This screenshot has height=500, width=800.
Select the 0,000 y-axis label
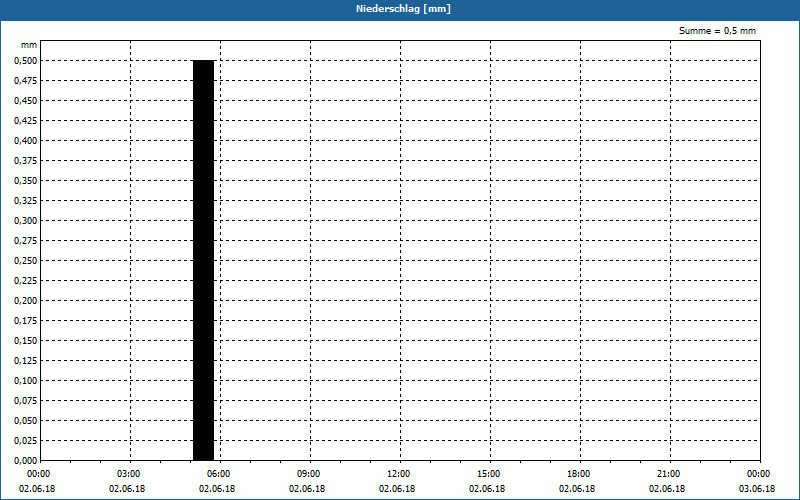pos(26,461)
